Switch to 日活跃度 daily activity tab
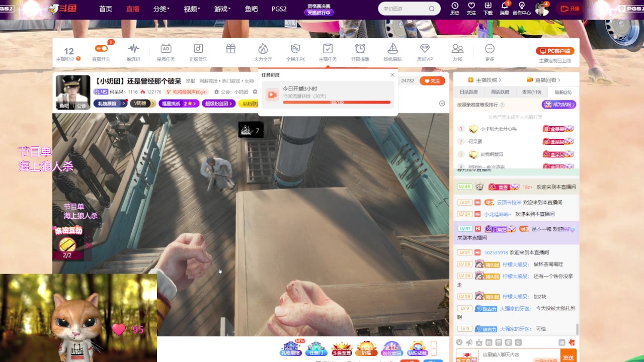644x362 pixels. point(469,92)
